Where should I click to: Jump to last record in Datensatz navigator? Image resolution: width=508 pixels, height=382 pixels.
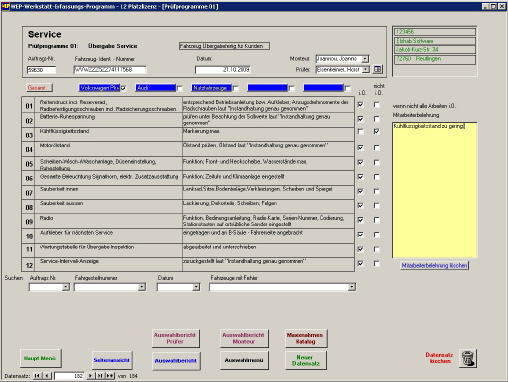pyautogui.click(x=100, y=376)
